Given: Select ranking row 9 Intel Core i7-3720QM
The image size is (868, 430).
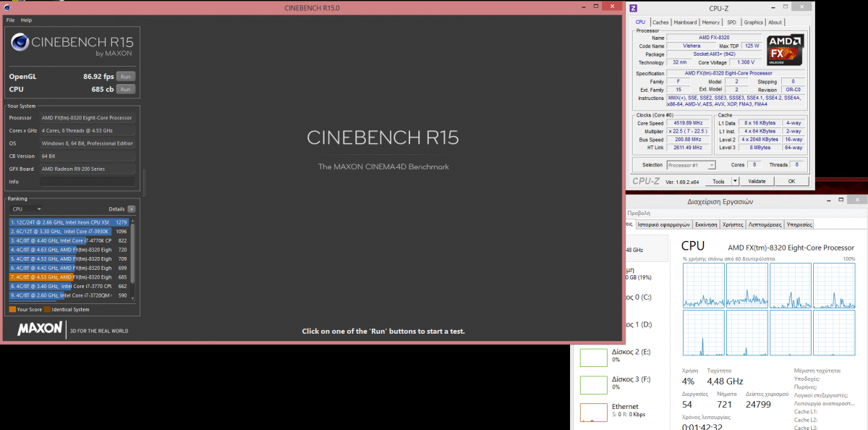Looking at the screenshot, I should click(x=69, y=295).
